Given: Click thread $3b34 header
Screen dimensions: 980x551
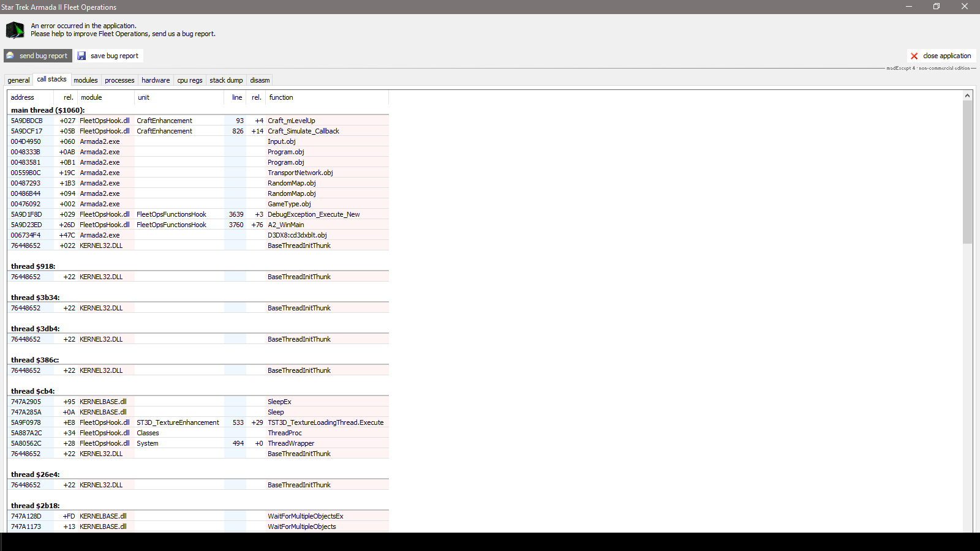Looking at the screenshot, I should click(x=35, y=298).
